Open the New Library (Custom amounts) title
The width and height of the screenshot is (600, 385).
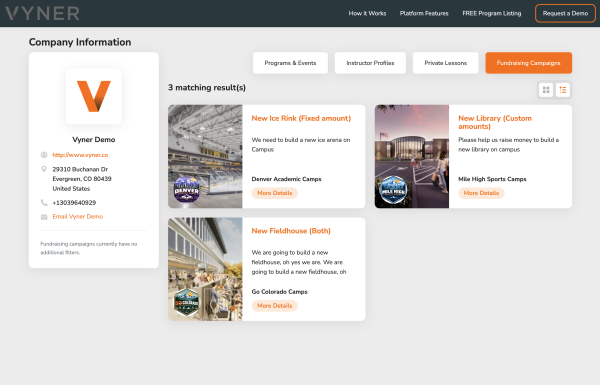(x=495, y=122)
